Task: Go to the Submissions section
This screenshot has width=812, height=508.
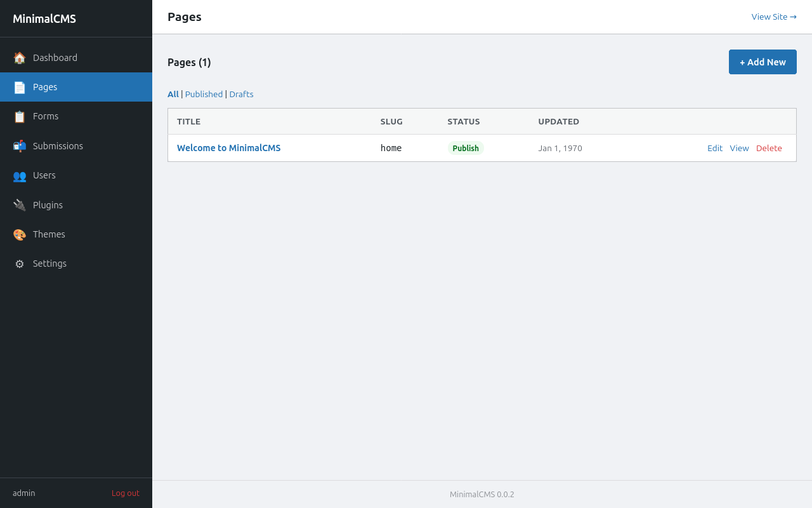Action: point(58,146)
